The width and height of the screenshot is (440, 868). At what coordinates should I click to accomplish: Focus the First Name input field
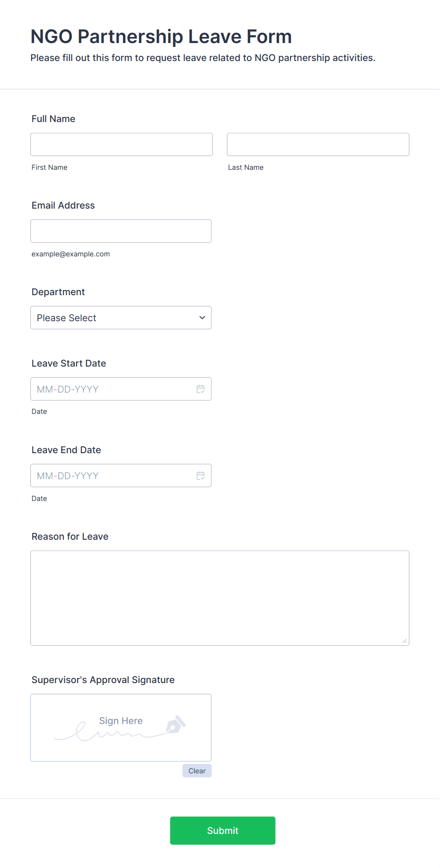122,144
